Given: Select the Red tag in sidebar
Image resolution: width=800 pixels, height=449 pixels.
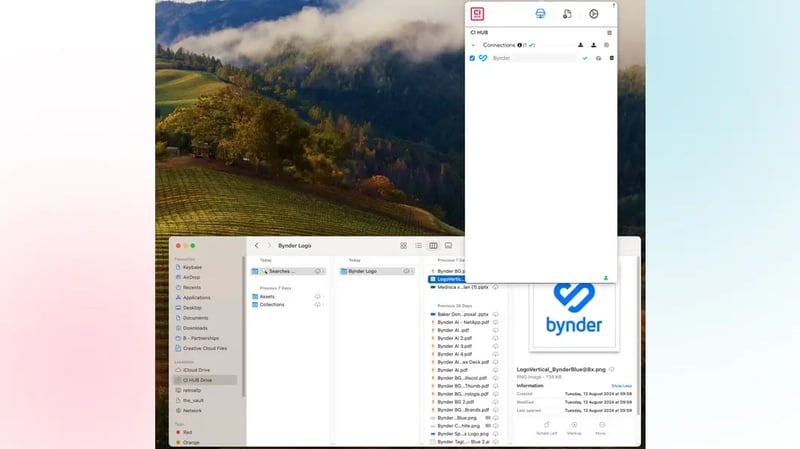Looking at the screenshot, I should [187, 432].
